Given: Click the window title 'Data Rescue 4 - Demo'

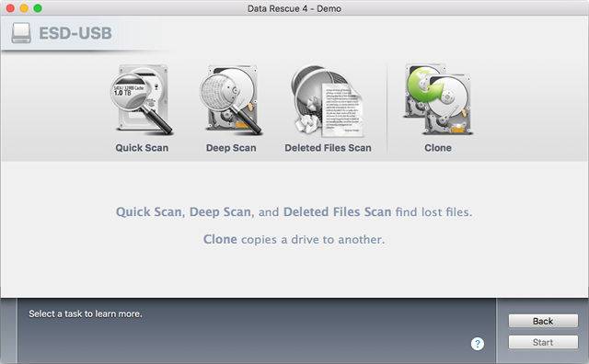Looking at the screenshot, I should (x=294, y=8).
